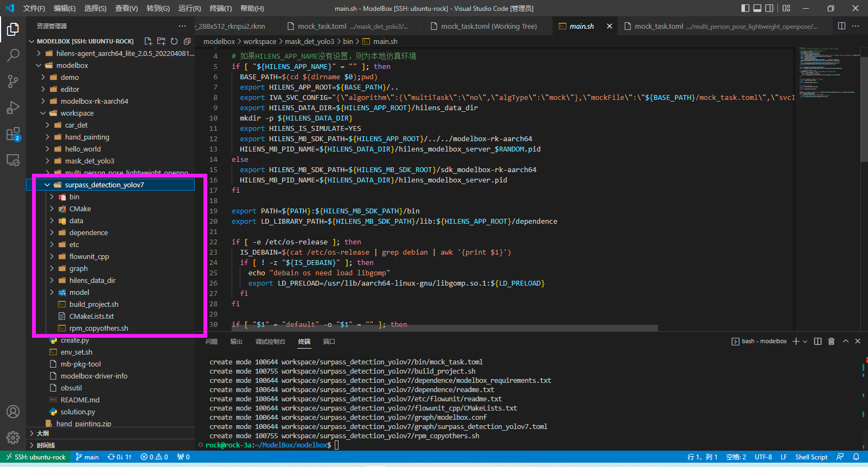Kill the terminal with trash icon
This screenshot has width=868, height=467.
tap(831, 341)
